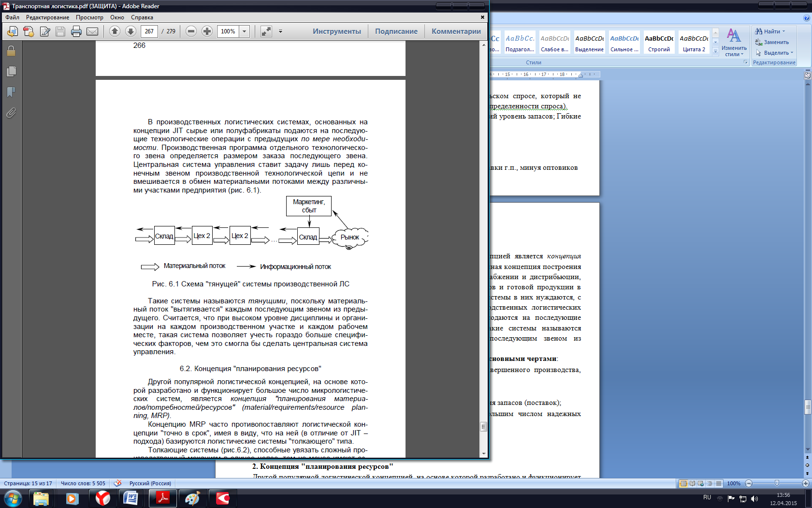Click the Reader vertical scrollbar thumb
The width and height of the screenshot is (812, 508).
[x=483, y=427]
